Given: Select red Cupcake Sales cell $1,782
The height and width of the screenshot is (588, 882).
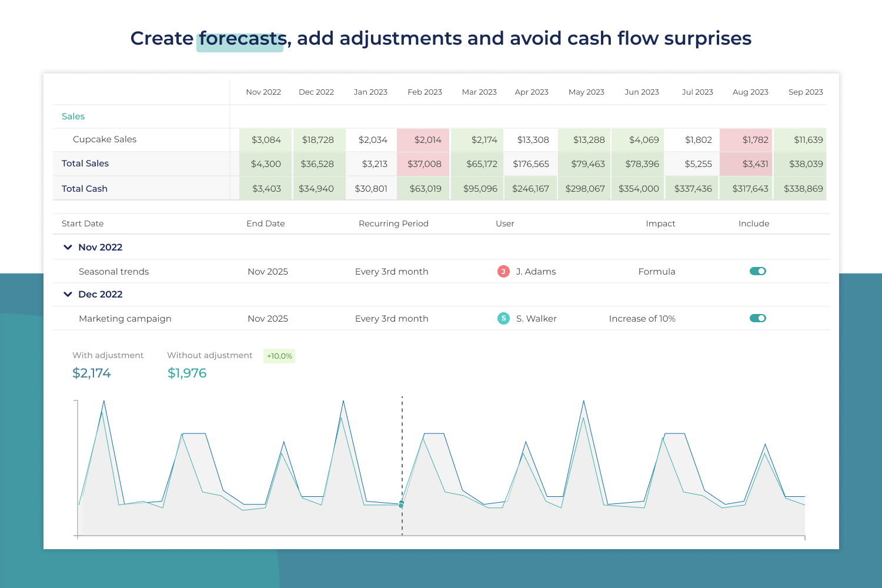Looking at the screenshot, I should [746, 140].
